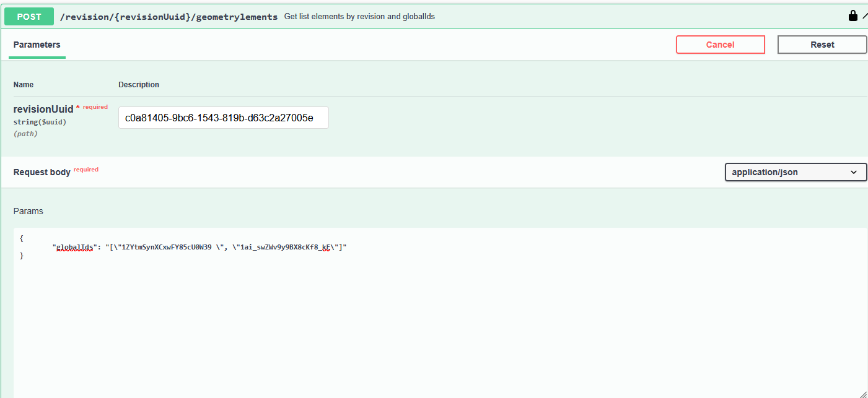Click the green POST method badge
This screenshot has height=398, width=868.
29,17
